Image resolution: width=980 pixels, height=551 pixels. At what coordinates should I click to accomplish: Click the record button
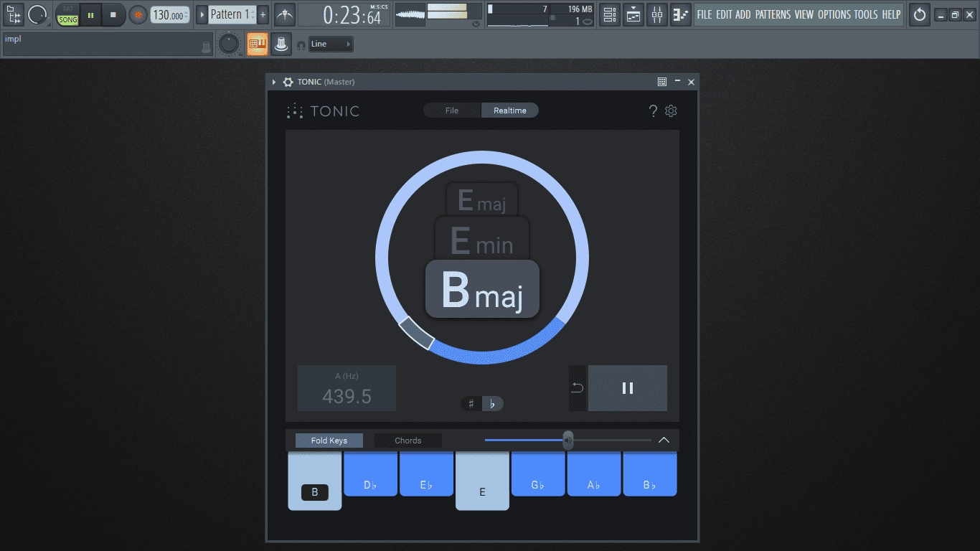pyautogui.click(x=138, y=14)
